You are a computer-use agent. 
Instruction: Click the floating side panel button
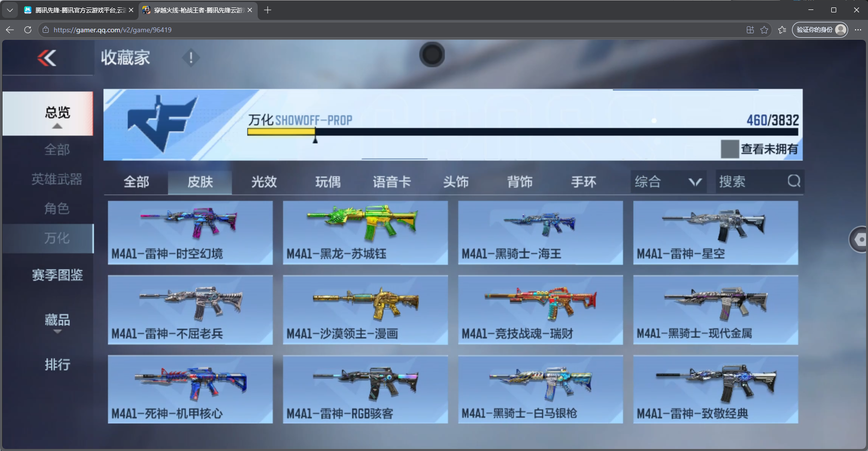[859, 239]
